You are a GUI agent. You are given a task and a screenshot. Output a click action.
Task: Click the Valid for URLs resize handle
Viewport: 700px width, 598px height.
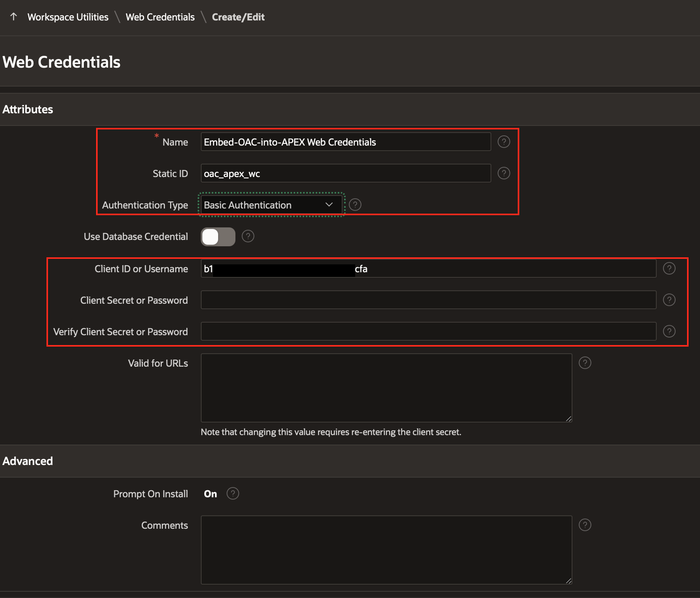[569, 419]
